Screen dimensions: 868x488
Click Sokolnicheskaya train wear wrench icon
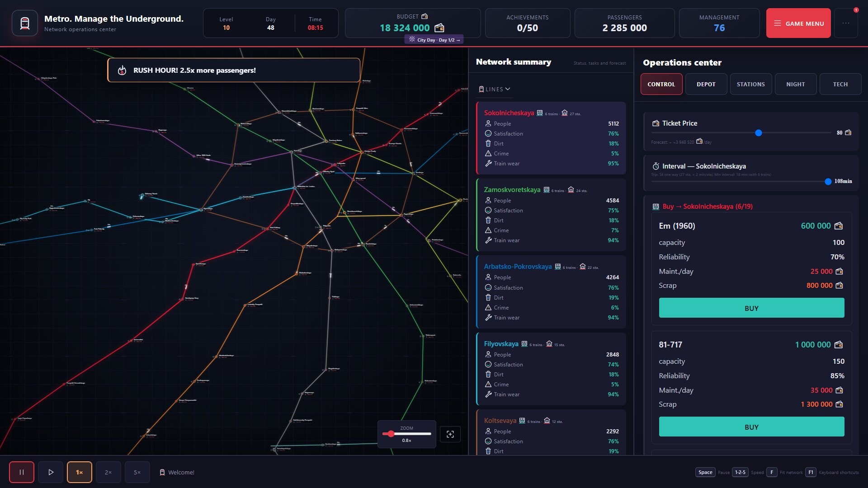pyautogui.click(x=488, y=164)
